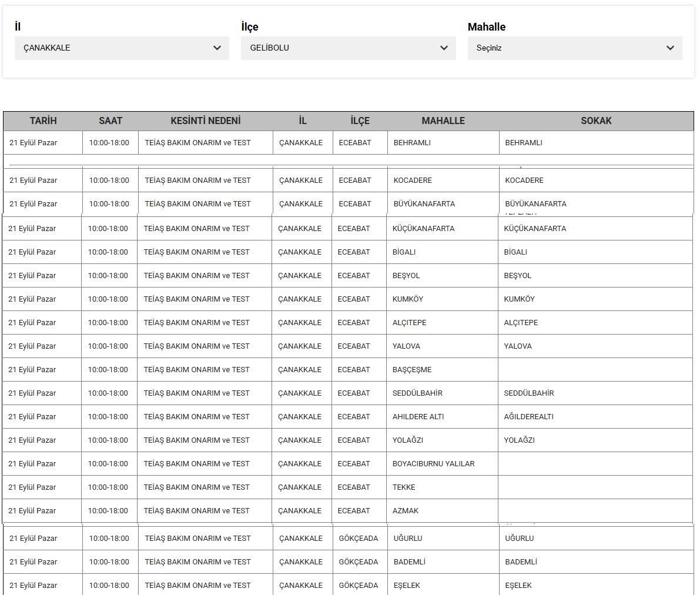This screenshot has height=595, width=700.
Task: Open the İl dropdown showing ÇANAKKALE
Action: click(x=122, y=48)
